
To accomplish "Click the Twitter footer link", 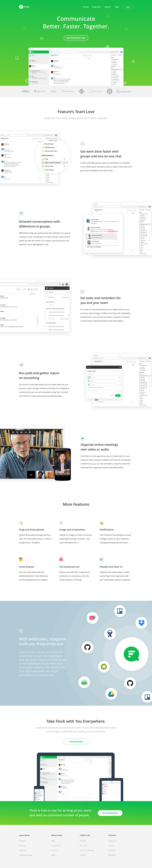I will click(111, 846).
